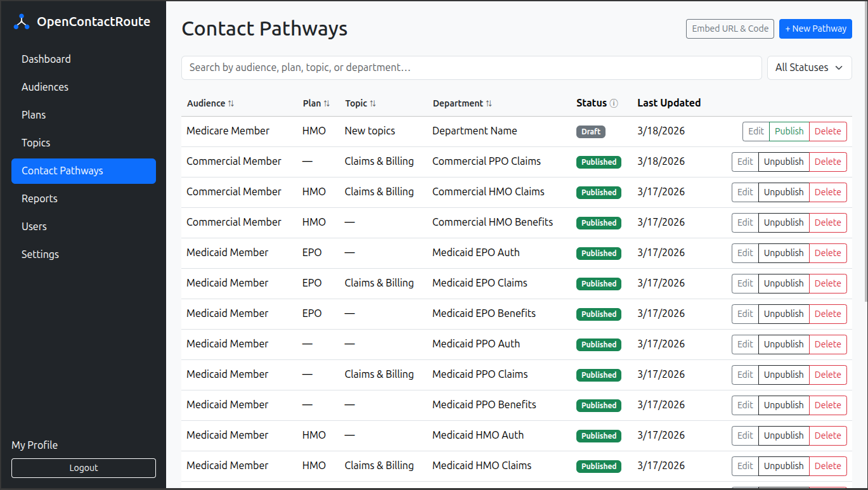Delete the Commercial HMO Benefits pathway
The image size is (868, 490).
[x=827, y=222]
